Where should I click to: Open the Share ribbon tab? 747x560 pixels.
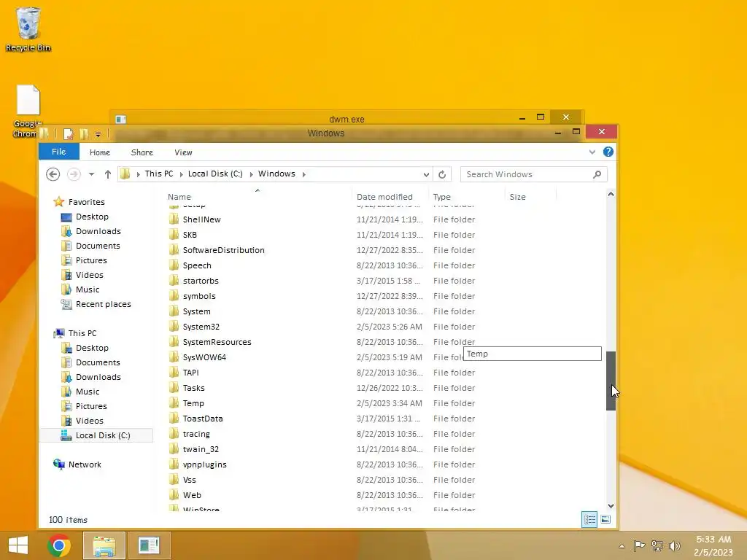coord(142,152)
